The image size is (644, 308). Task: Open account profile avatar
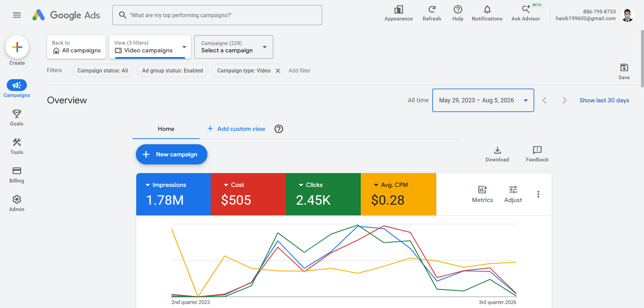[x=627, y=15]
